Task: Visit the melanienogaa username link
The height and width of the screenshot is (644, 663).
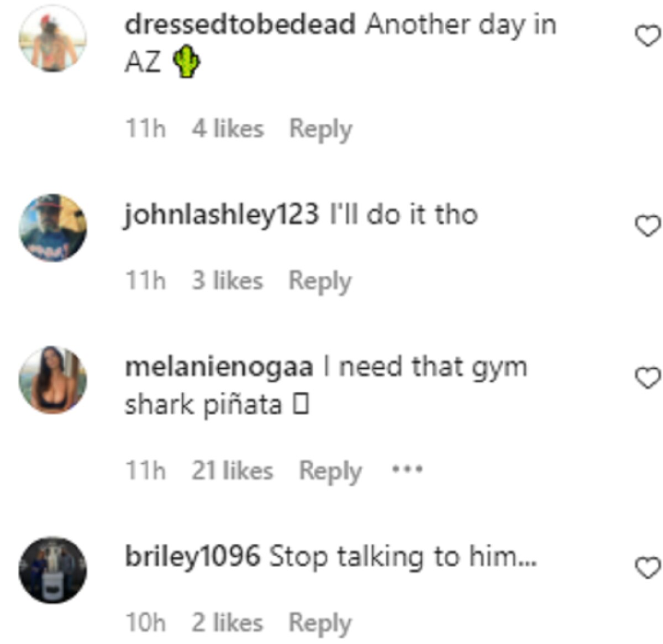Action: click(x=219, y=367)
